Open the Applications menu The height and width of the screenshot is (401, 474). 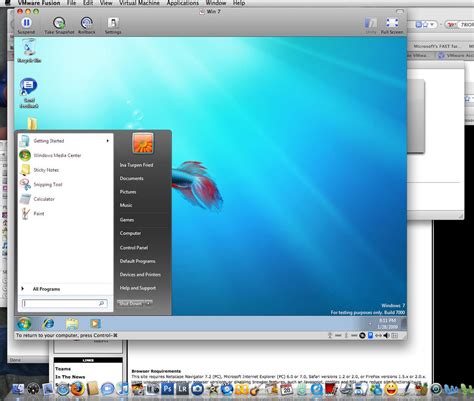point(182,3)
